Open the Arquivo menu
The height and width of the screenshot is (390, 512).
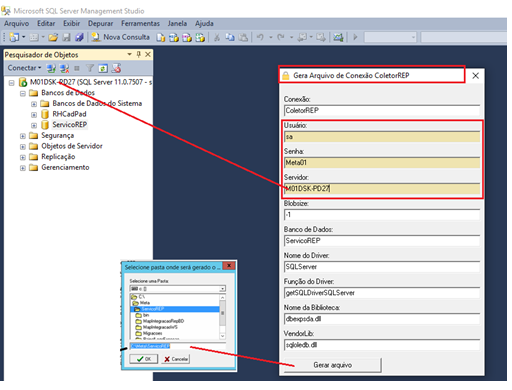[16, 24]
